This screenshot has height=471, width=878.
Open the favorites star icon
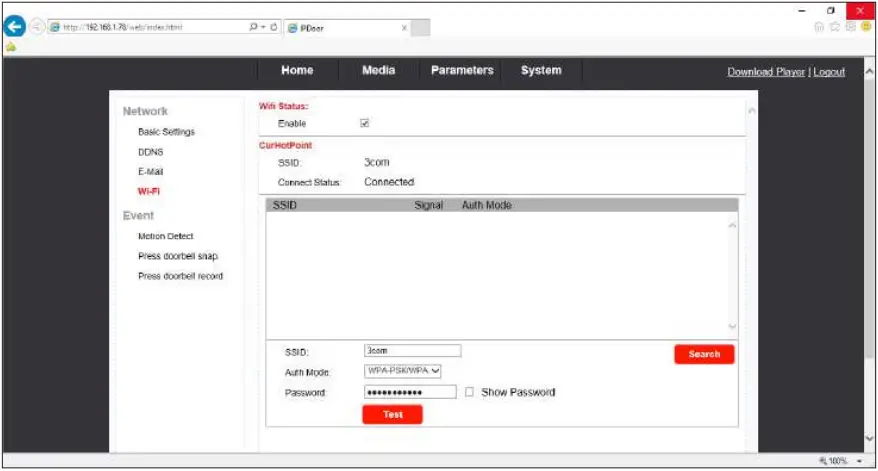(x=835, y=27)
